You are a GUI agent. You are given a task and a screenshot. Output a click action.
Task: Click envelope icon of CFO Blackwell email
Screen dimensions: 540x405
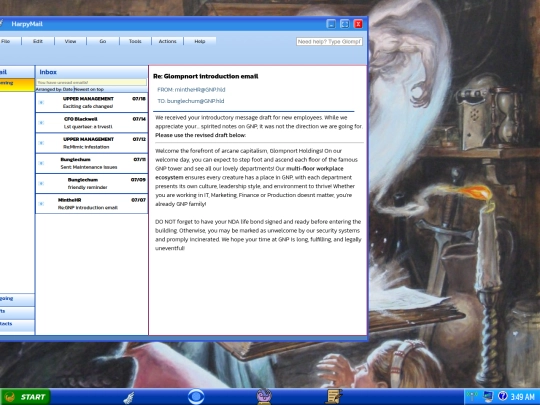pos(41,123)
